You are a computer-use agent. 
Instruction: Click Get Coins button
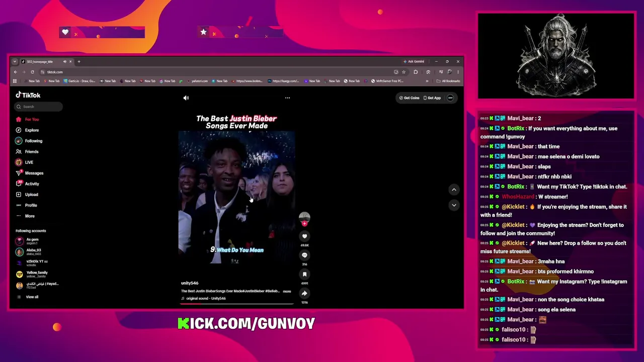(409, 98)
